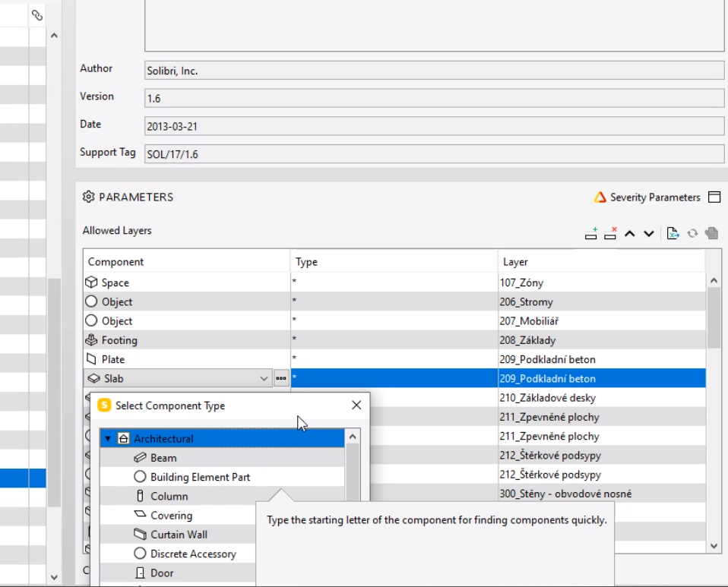Click the Date field 2013-03-21
The image size is (728, 587).
pos(434,126)
